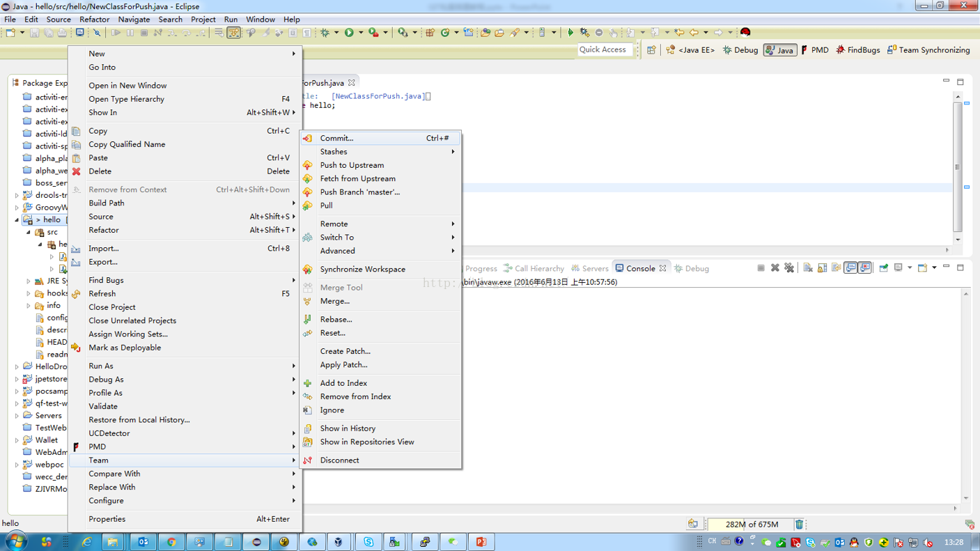Close the NewClassForPush.java editor tab
Viewport: 980px width, 551px height.
352,83
